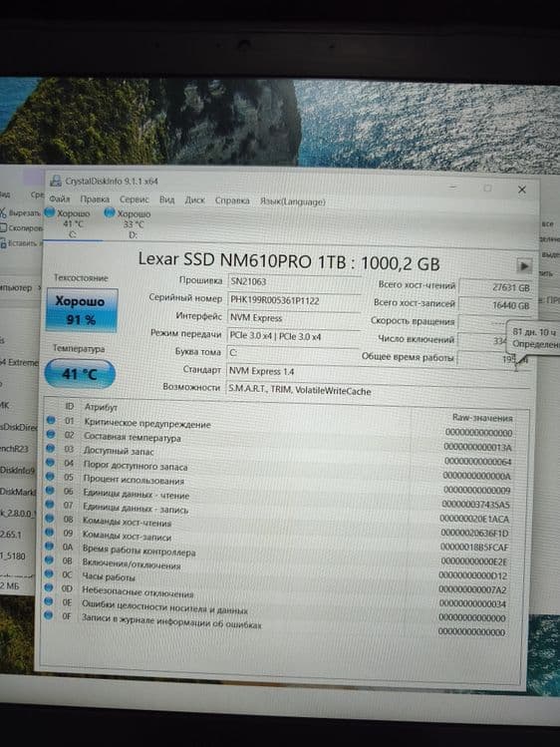Click the NVM Express interface field

[x=294, y=318]
